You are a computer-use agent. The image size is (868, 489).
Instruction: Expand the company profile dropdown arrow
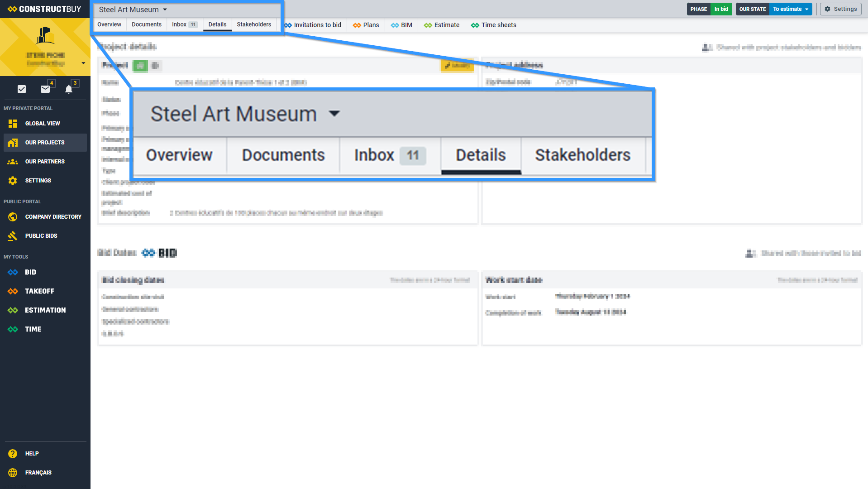click(x=83, y=63)
